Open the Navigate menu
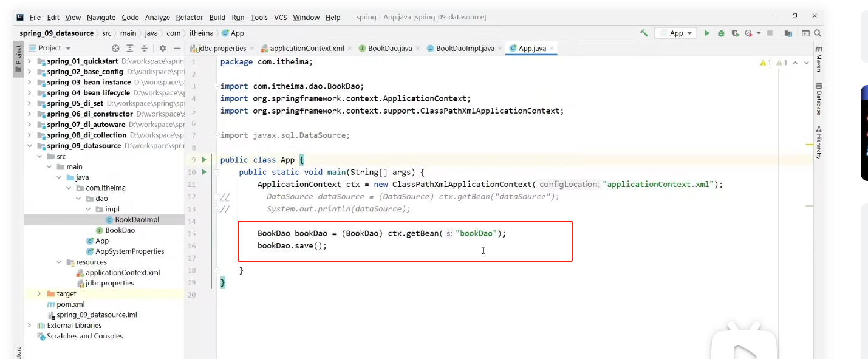 pos(101,17)
